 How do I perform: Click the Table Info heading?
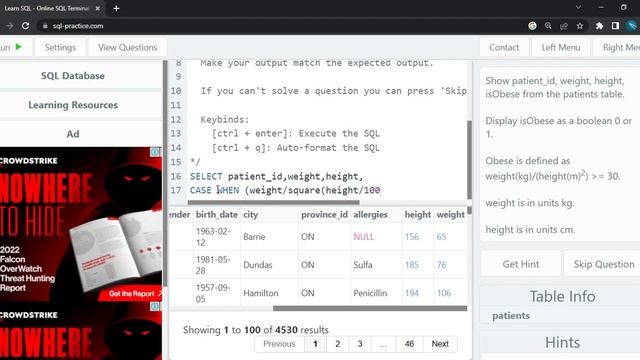click(x=562, y=296)
